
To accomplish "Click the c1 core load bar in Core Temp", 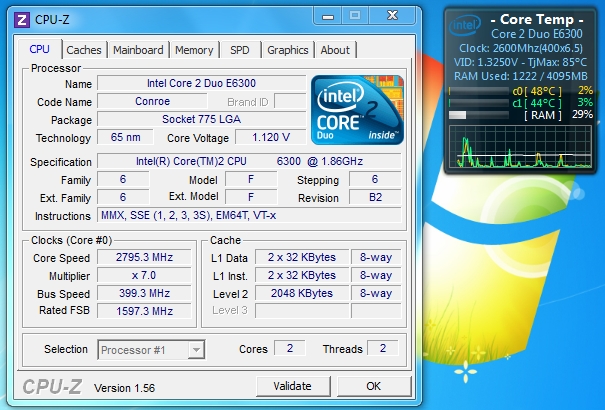I will coord(478,103).
